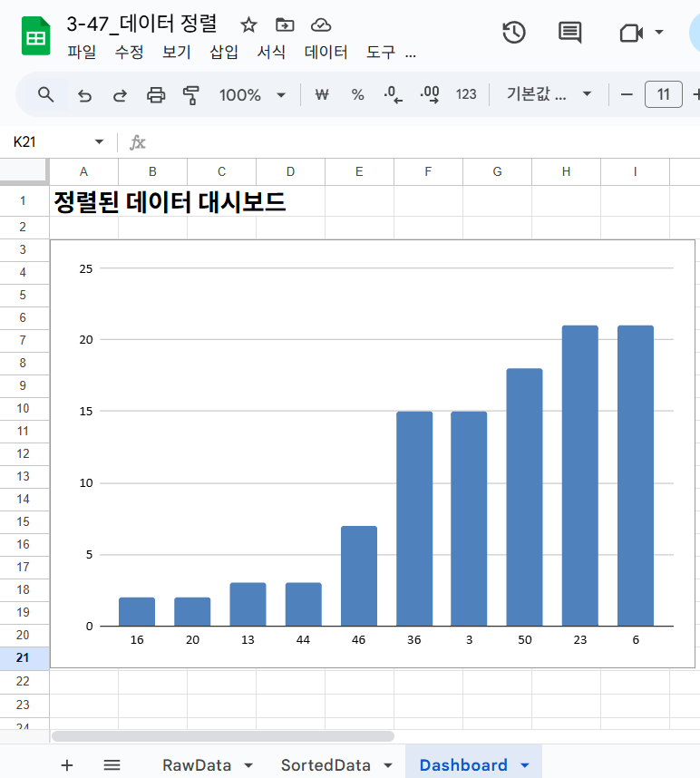Click the select-all corner box
The image size is (700, 778).
(24, 171)
